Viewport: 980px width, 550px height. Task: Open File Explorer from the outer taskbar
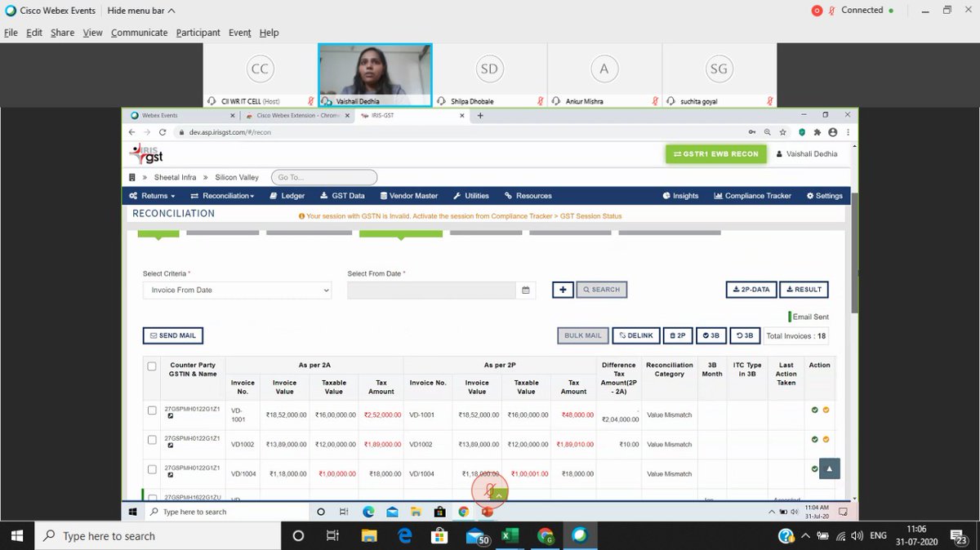coord(369,536)
